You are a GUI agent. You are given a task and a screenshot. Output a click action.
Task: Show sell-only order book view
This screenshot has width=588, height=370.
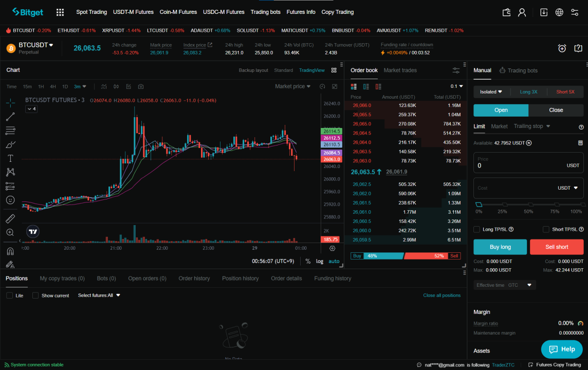pos(378,87)
